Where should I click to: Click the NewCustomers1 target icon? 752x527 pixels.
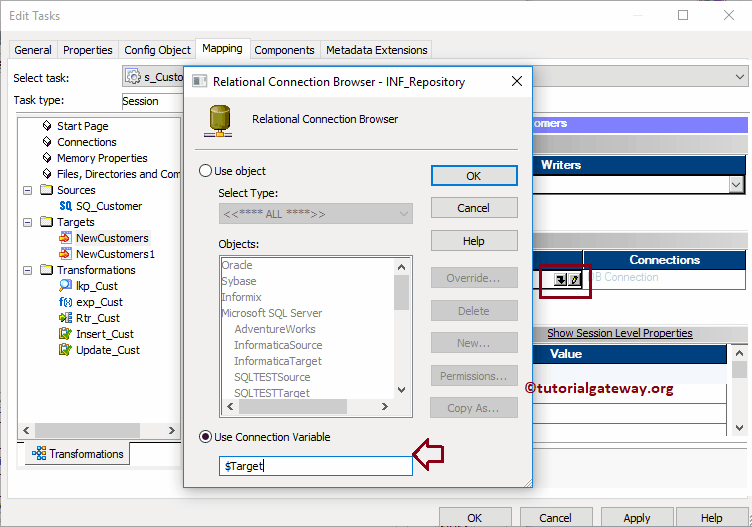(x=65, y=254)
